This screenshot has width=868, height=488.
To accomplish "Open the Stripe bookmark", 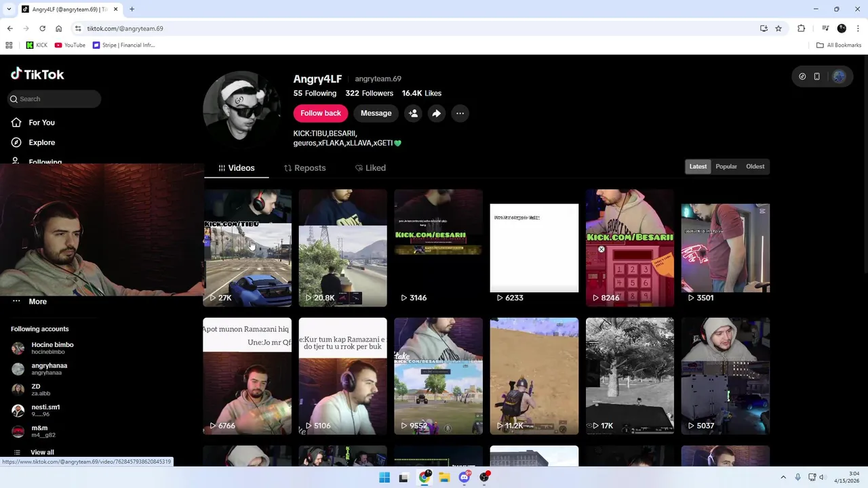I will (124, 45).
